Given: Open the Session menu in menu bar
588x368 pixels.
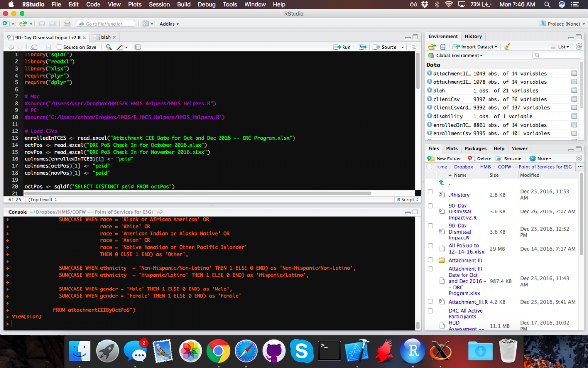Looking at the screenshot, I should [x=159, y=4].
